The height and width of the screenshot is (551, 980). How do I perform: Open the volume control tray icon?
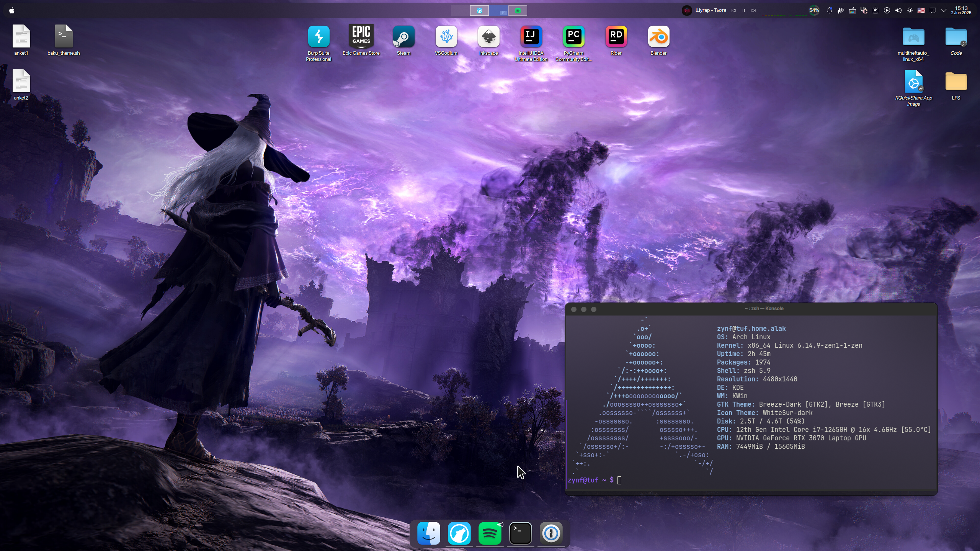tap(898, 10)
